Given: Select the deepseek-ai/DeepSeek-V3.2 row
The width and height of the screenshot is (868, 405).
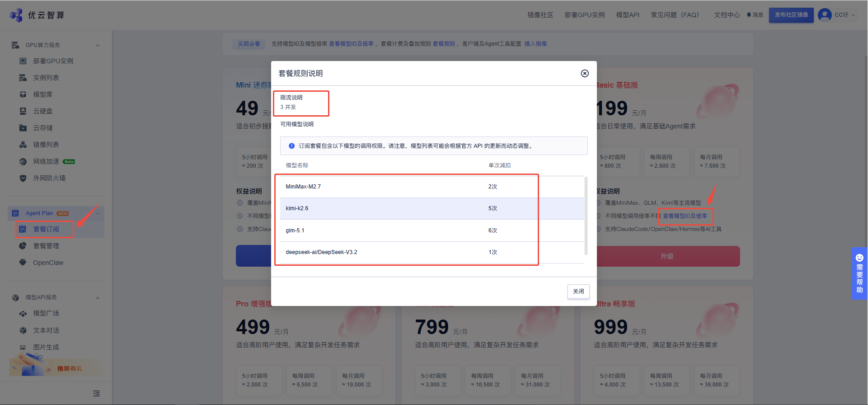Looking at the screenshot, I should tap(432, 252).
